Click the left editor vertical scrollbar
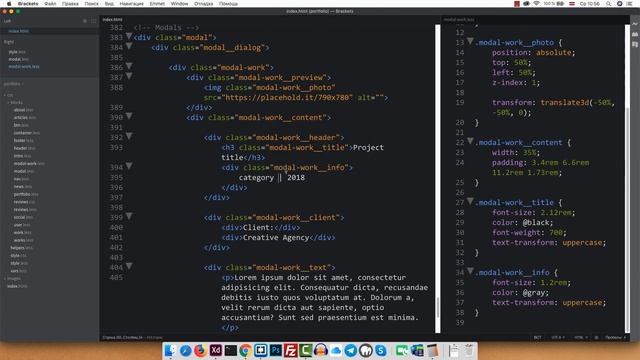This screenshot has height=360, width=640. point(438,179)
